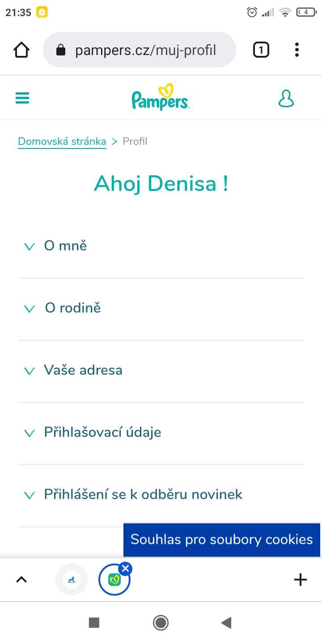The height and width of the screenshot is (644, 322).
Task: Open the browser three-dot menu
Action: point(297,50)
